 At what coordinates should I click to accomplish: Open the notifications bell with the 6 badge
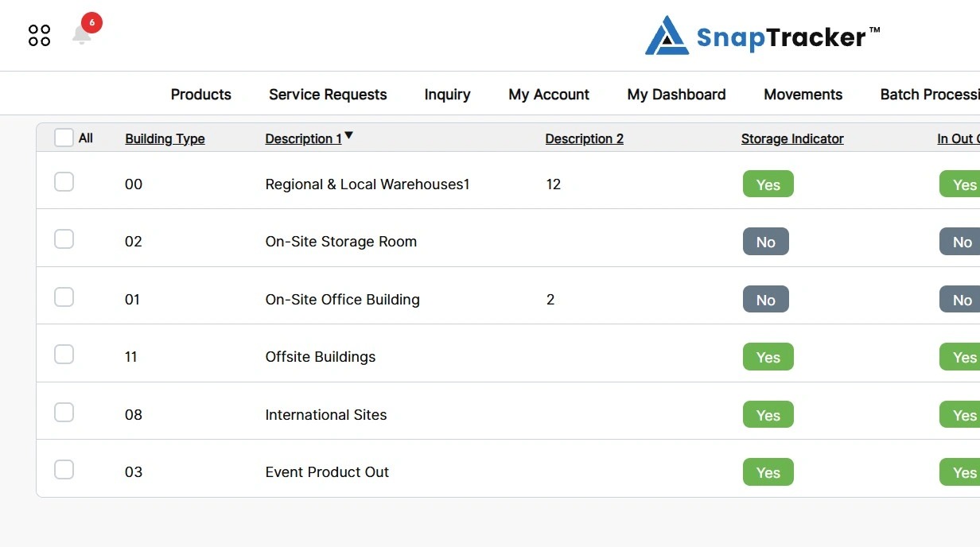coord(83,33)
